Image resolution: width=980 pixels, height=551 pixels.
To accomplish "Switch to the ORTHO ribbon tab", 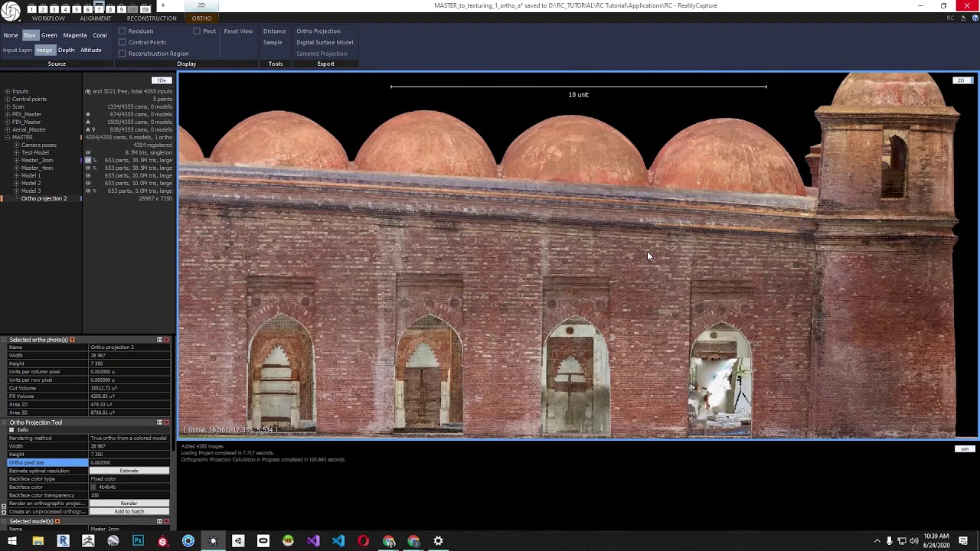I will tap(202, 18).
